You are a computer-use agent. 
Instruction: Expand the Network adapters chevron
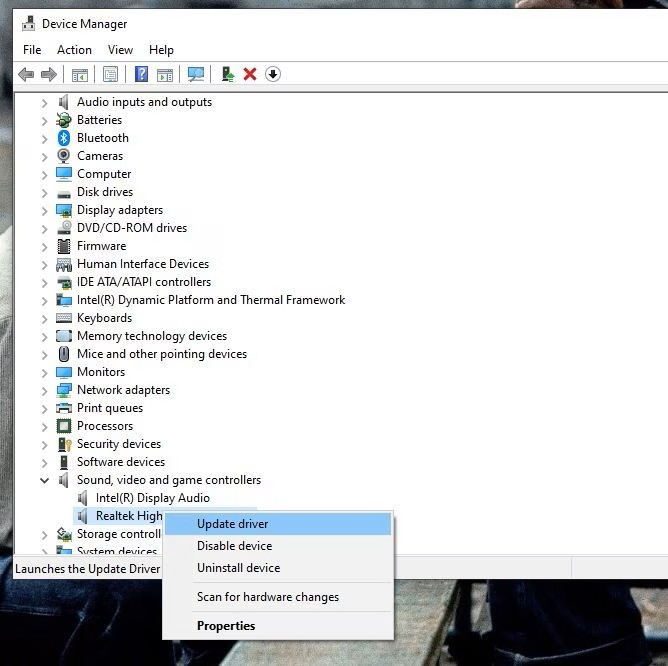point(44,390)
